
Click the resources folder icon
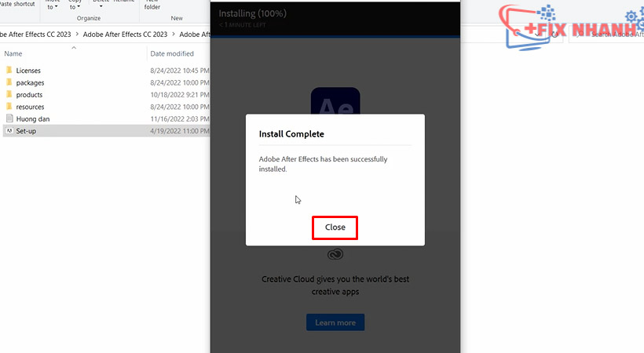point(9,107)
